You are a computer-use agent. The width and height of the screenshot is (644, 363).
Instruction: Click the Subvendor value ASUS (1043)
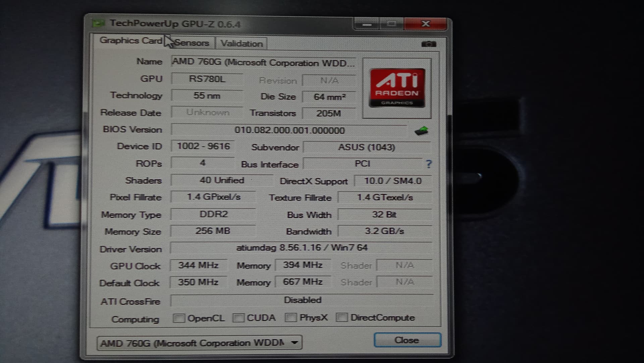click(x=367, y=147)
